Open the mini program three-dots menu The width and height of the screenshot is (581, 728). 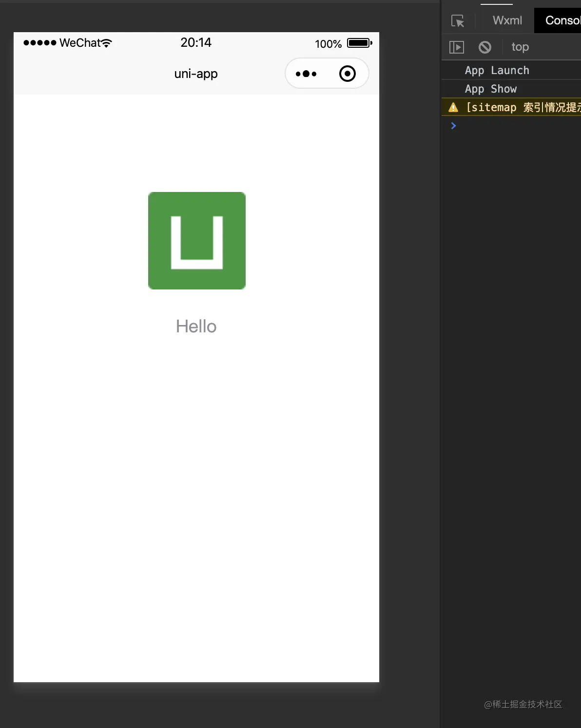click(306, 74)
